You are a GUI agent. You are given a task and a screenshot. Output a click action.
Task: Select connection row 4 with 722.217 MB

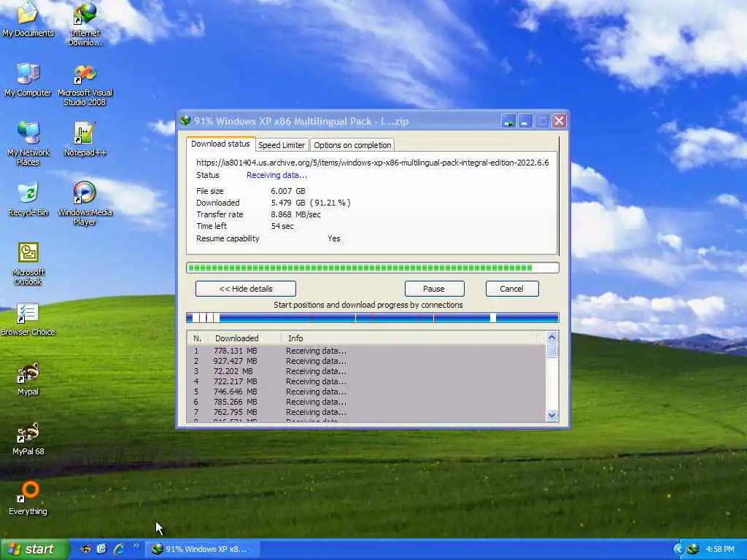pos(366,381)
